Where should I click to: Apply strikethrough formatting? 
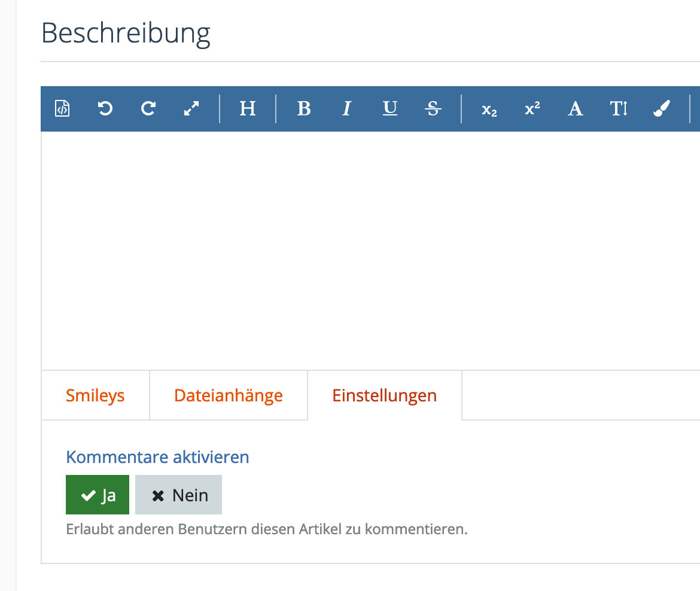click(433, 109)
